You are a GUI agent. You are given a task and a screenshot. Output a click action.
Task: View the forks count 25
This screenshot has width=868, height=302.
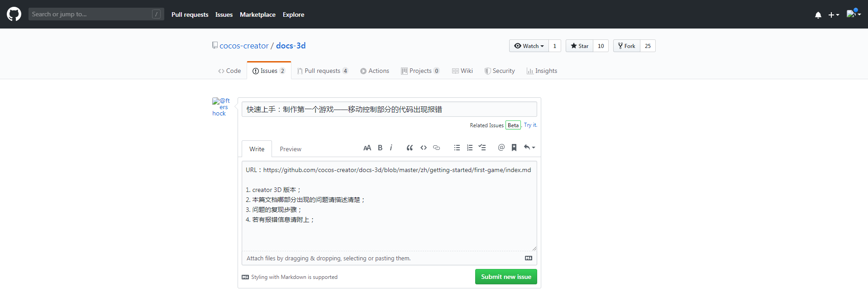click(648, 46)
